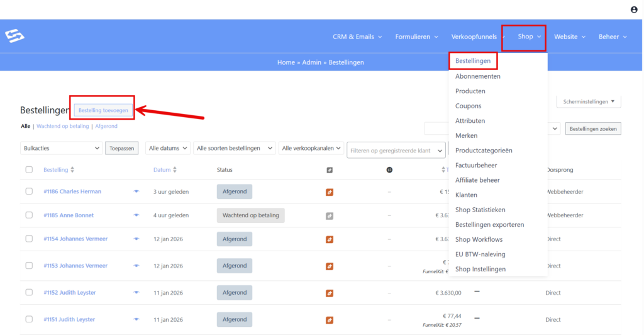Viewport: 644px width, 335px height.
Task: Open the Bulkacties dropdown
Action: 61,148
